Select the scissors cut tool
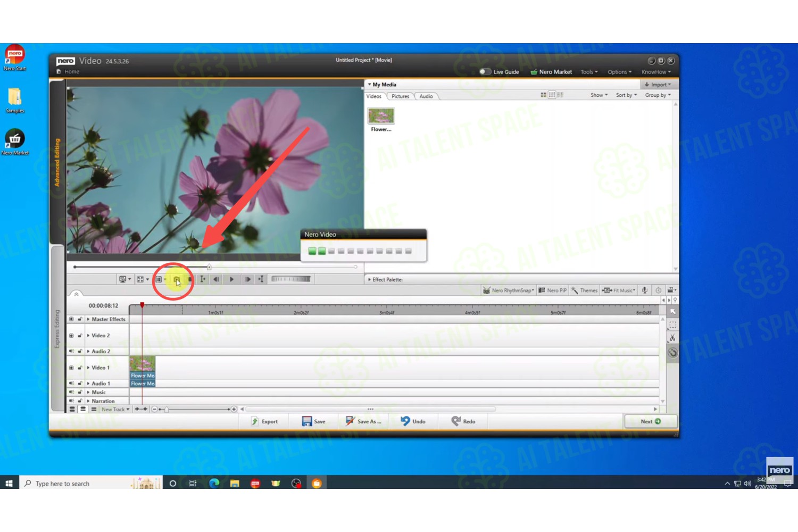The height and width of the screenshot is (532, 798). (673, 338)
